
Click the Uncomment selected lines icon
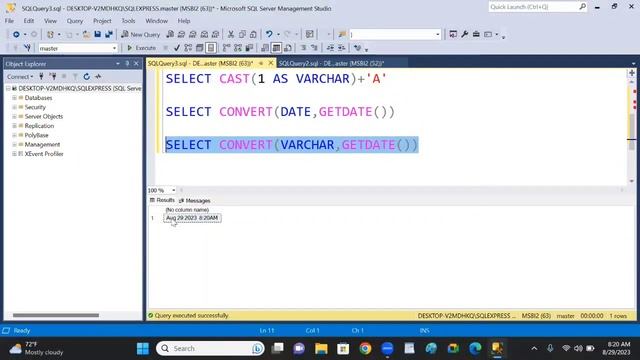pos(314,48)
